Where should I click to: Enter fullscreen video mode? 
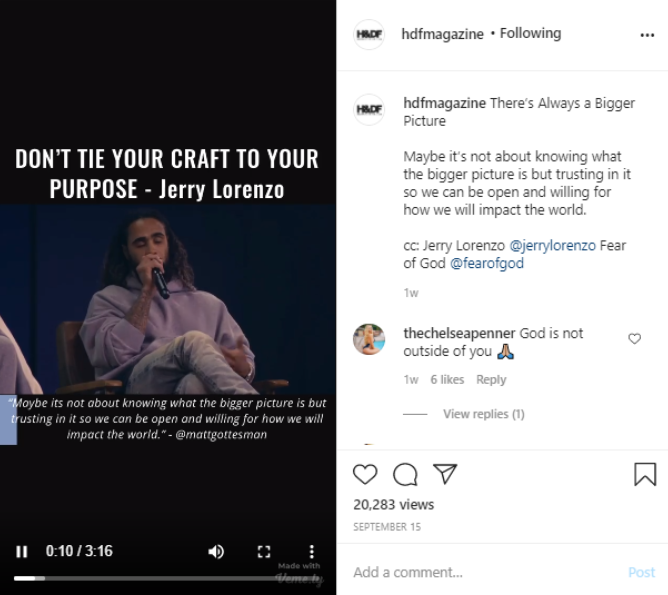pyautogui.click(x=264, y=551)
